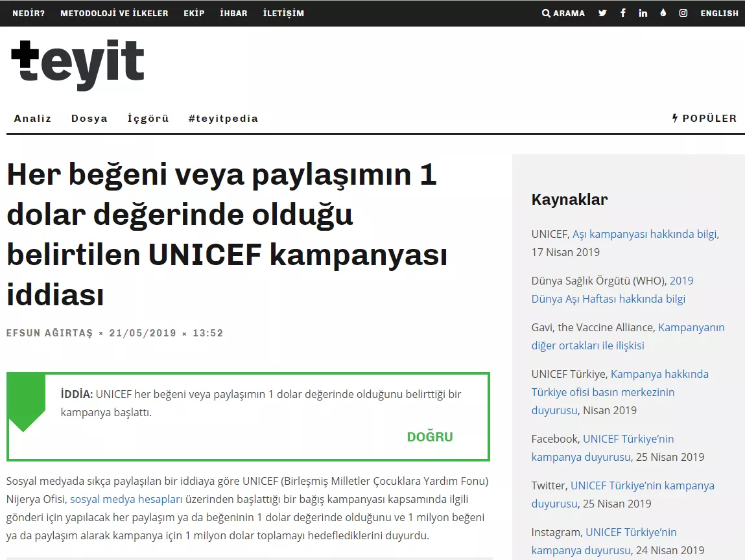Screen dimensions: 745x560
Task: Click the '17 Nisan 2019' source date
Action: (x=565, y=252)
